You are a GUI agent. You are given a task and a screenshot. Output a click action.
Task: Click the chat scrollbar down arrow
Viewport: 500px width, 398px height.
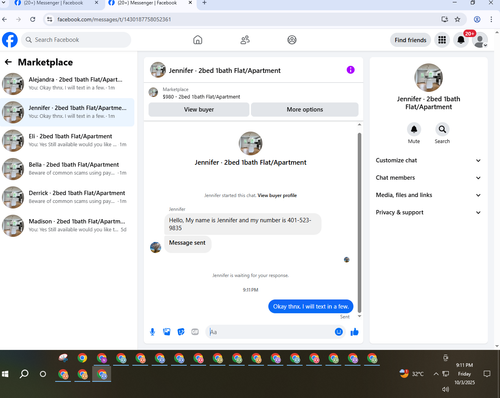tap(359, 316)
